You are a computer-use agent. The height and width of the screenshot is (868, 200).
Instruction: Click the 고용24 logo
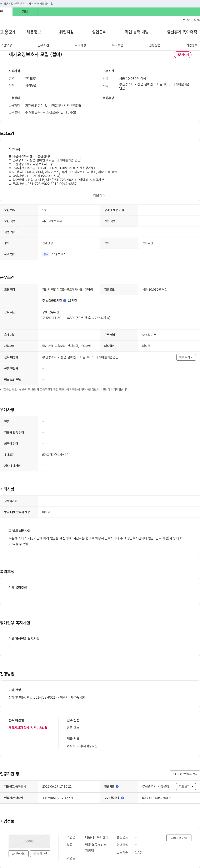8,32
